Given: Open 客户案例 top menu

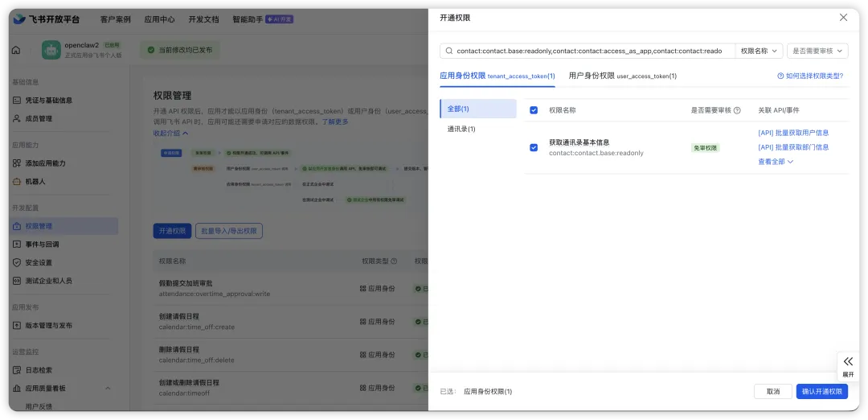Looking at the screenshot, I should 115,19.
